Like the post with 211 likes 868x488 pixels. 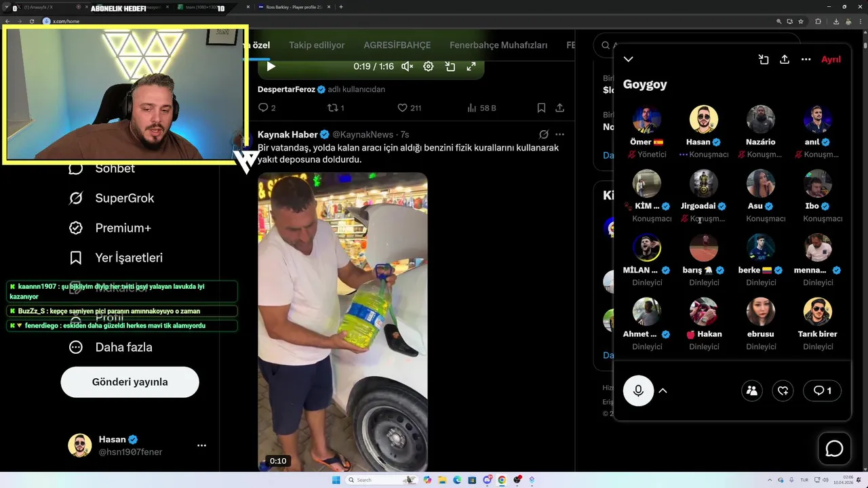coord(409,108)
